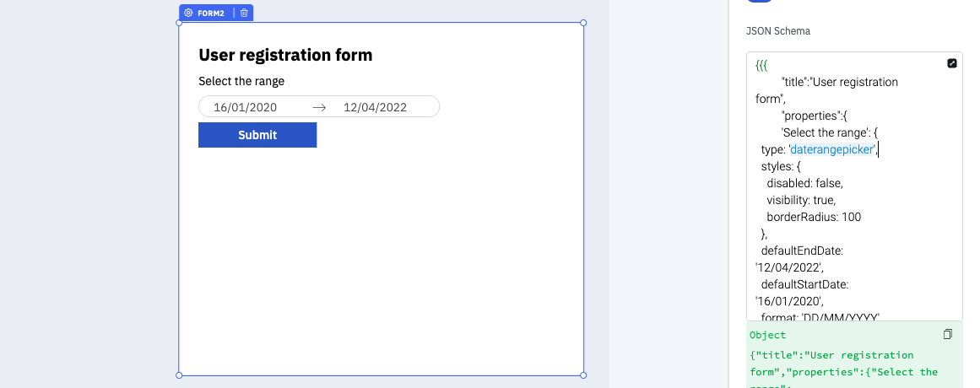The height and width of the screenshot is (388, 980).
Task: Delete the FORM2 widget via trash icon
Action: click(x=244, y=13)
